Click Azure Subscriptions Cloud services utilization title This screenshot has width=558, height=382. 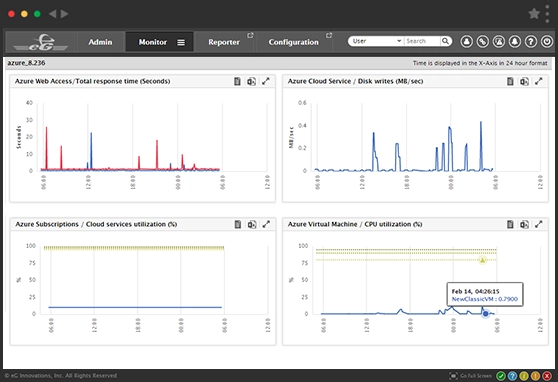[96, 224]
